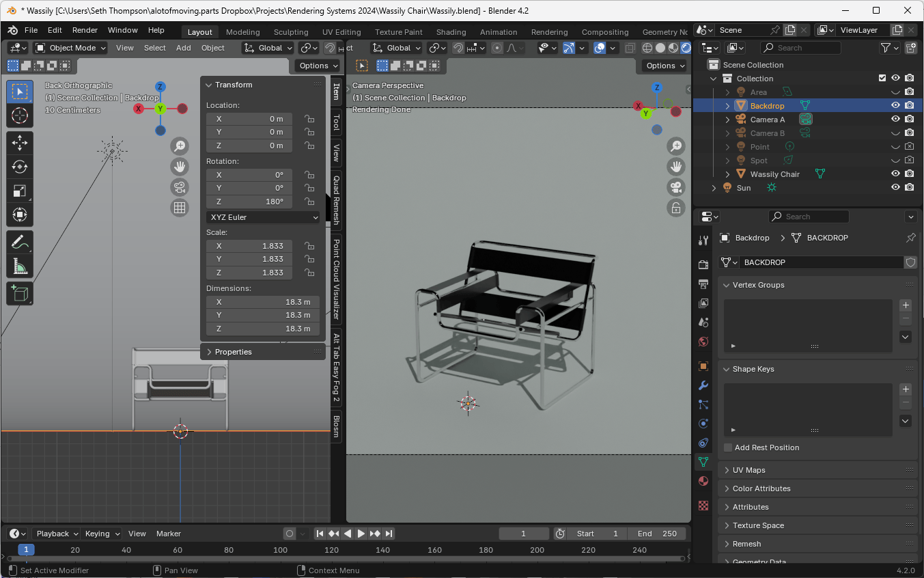Click the blue Z axis gizmo in left viewport
The width and height of the screenshot is (924, 578).
pos(160,87)
